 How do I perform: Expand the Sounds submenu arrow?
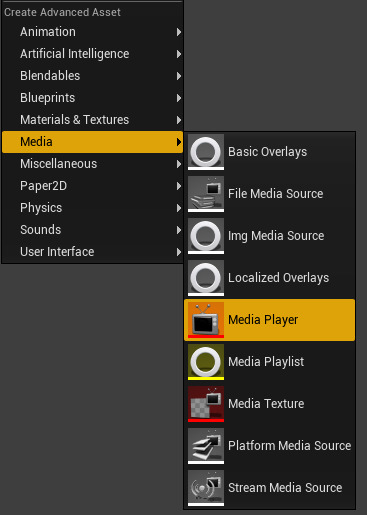pos(179,230)
